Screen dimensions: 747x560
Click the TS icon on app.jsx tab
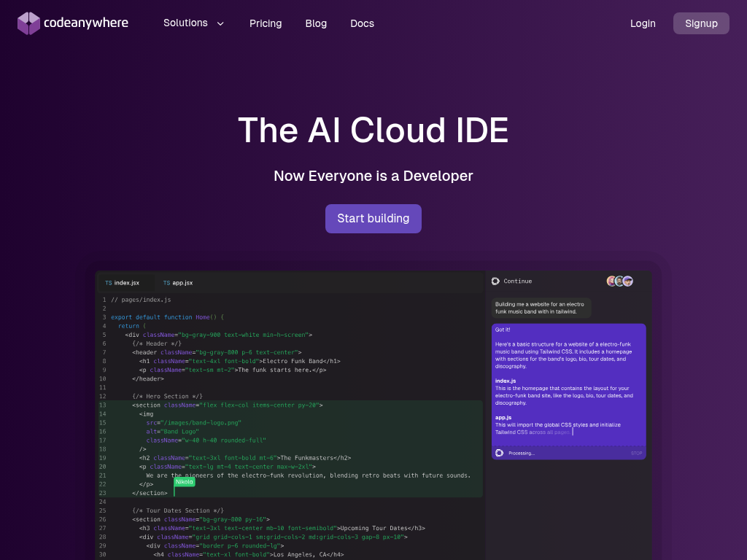(166, 283)
